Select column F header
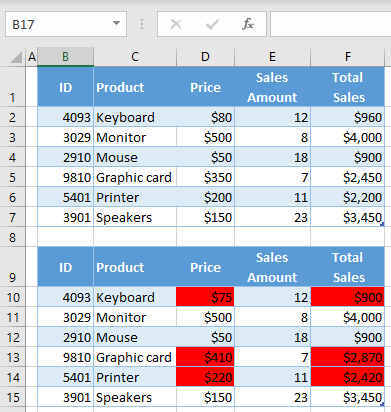Image resolution: width=391 pixels, height=412 pixels. pos(348,57)
